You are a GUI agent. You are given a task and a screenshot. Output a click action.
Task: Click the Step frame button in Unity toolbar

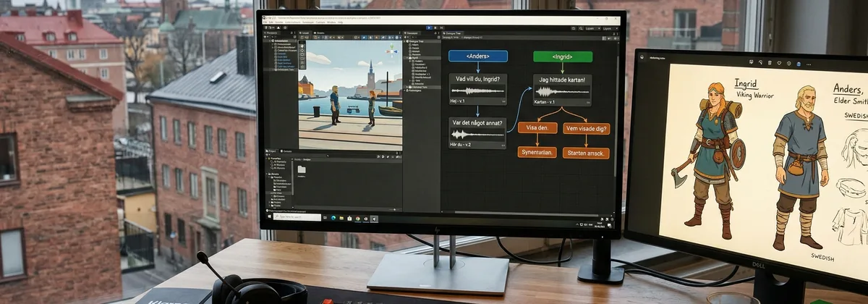[441, 28]
